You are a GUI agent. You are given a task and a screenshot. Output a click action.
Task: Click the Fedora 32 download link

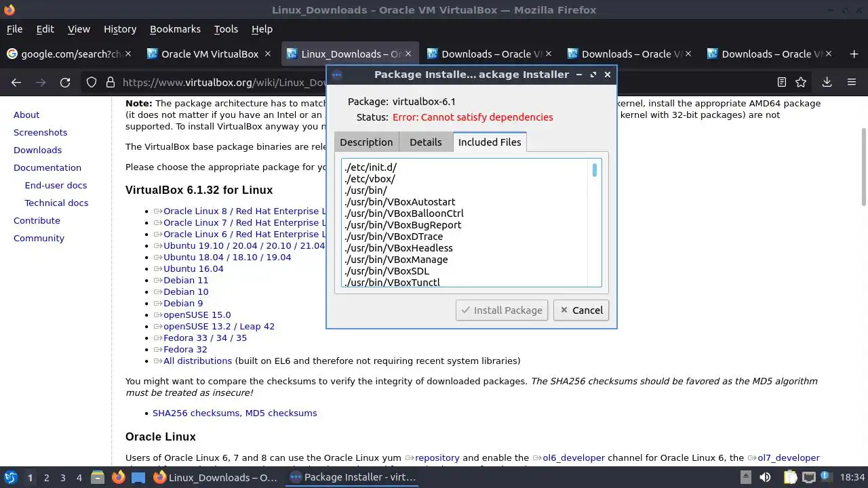coord(185,349)
